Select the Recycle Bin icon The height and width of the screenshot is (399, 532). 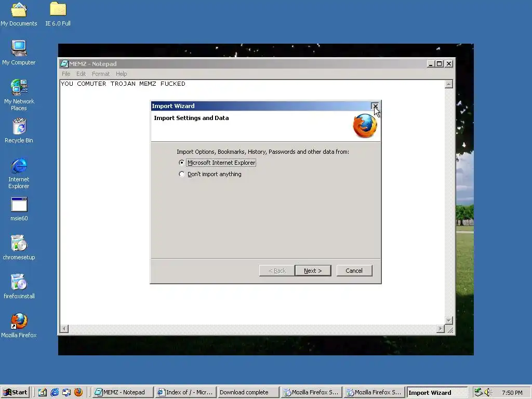coord(19,130)
